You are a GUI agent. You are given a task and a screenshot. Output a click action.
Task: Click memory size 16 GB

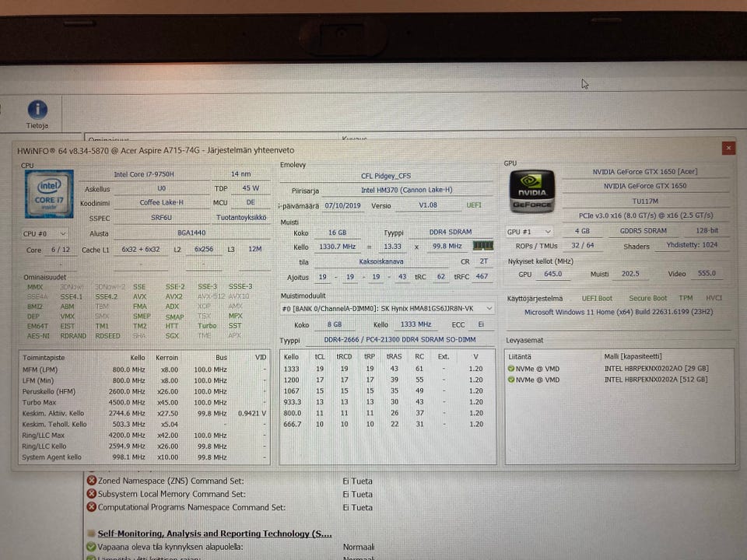pyautogui.click(x=337, y=233)
